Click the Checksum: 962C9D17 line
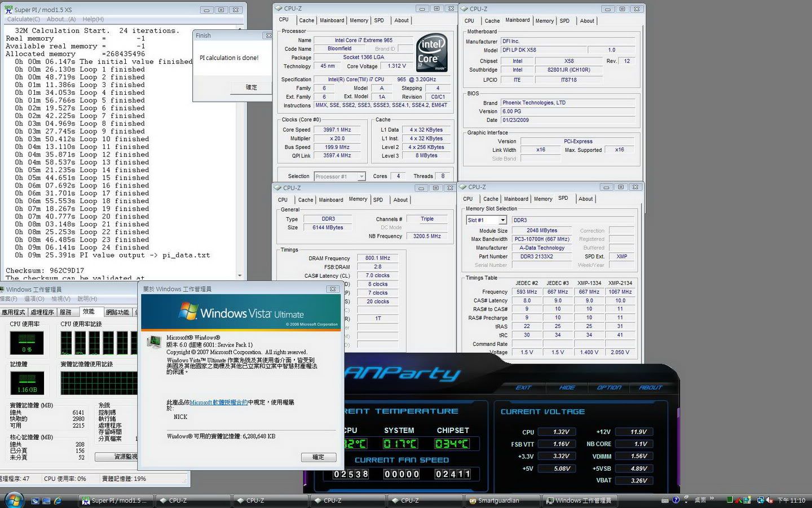The height and width of the screenshot is (508, 812). pos(45,270)
